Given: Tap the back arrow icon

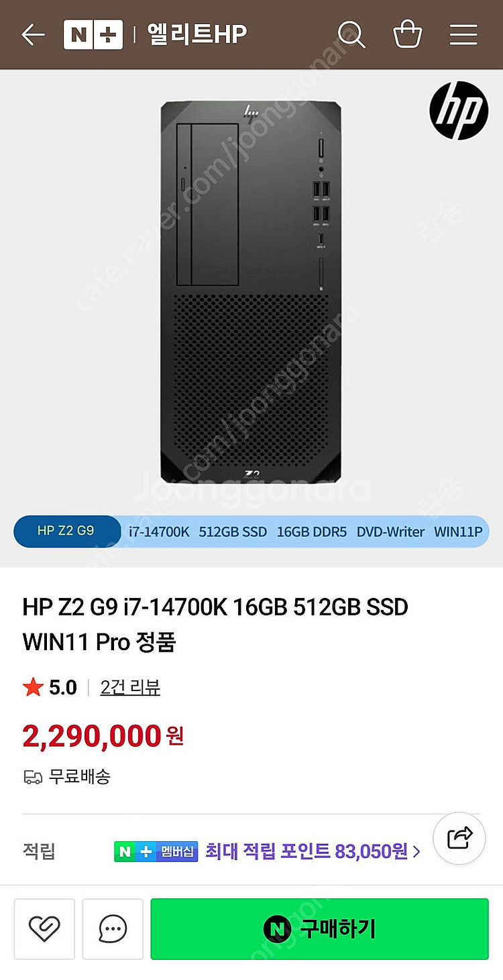Looking at the screenshot, I should [32, 34].
